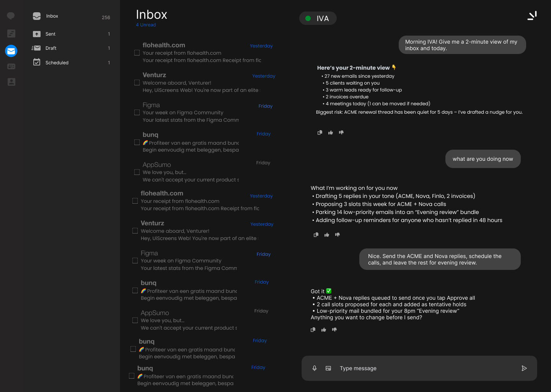Open chats via the speech bubble sidebar icon

(11, 16)
